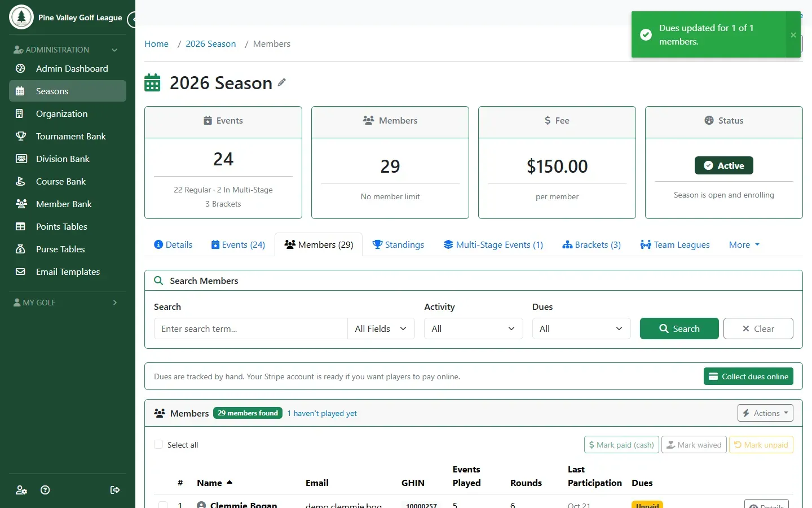Screen dimensions: 812x508
Task: Go to Organization page
Action: (x=68, y=113)
